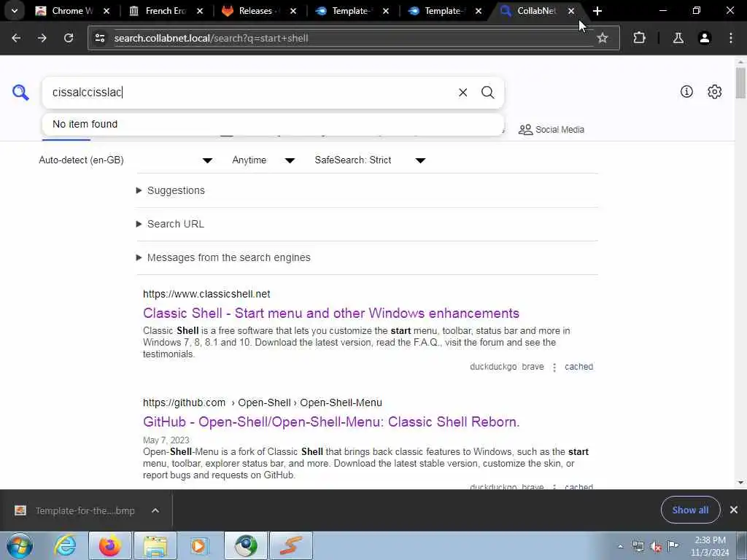Open cached link for Classic Shell result
747x560 pixels.
pyautogui.click(x=578, y=367)
